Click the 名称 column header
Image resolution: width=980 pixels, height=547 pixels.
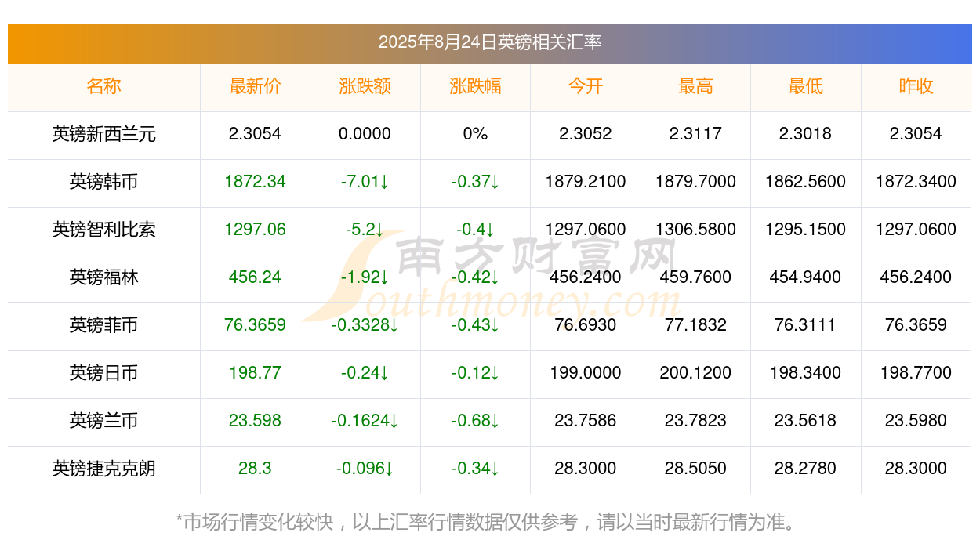point(104,86)
